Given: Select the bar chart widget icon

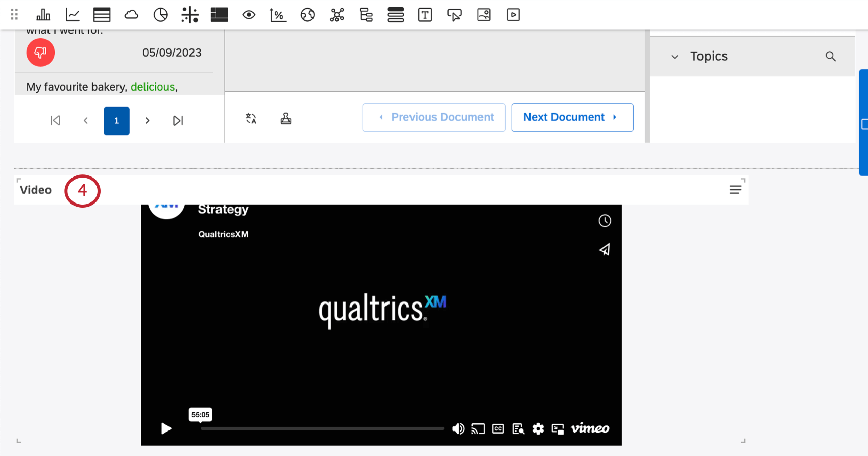Looking at the screenshot, I should pos(43,15).
